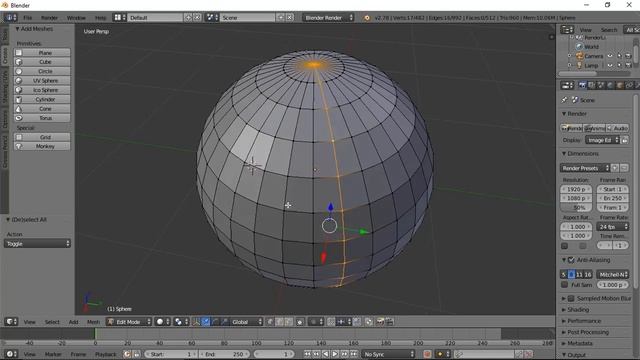Expand the Performance panel
This screenshot has width=640, height=360.
[x=564, y=321]
